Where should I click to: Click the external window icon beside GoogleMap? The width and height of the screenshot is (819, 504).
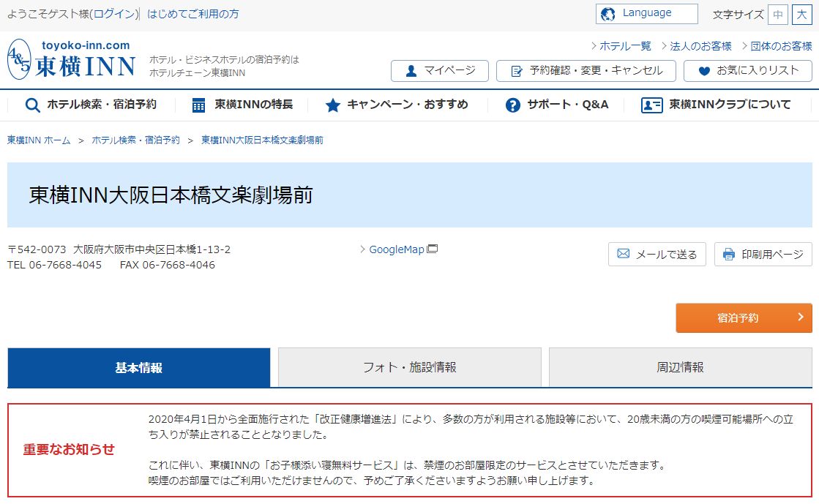pos(432,249)
